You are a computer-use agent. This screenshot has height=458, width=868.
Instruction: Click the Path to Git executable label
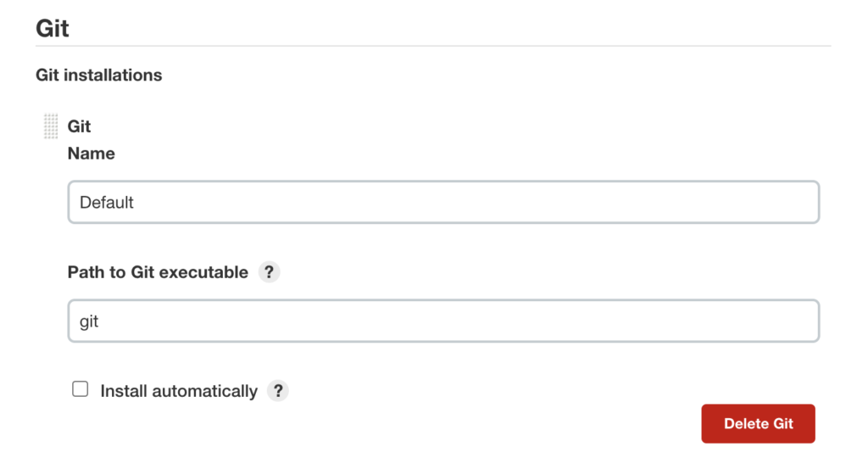pos(158,272)
